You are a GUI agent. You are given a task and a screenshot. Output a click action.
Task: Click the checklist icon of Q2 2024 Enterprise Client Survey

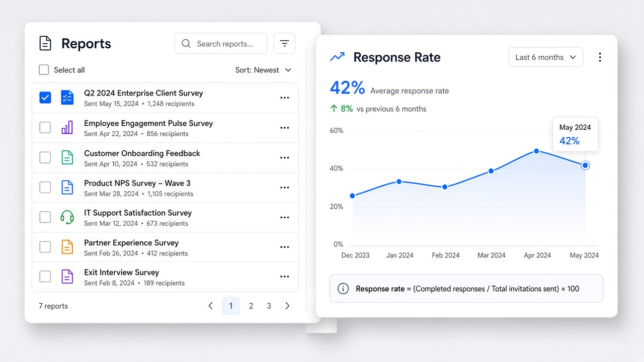tap(67, 98)
